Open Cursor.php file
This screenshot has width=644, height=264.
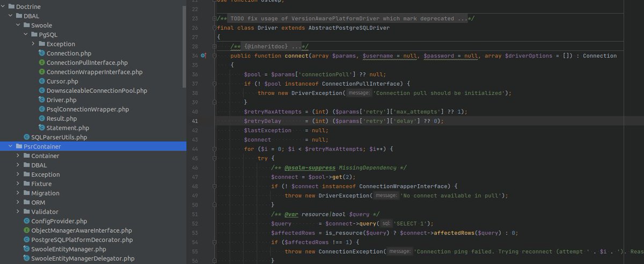62,81
